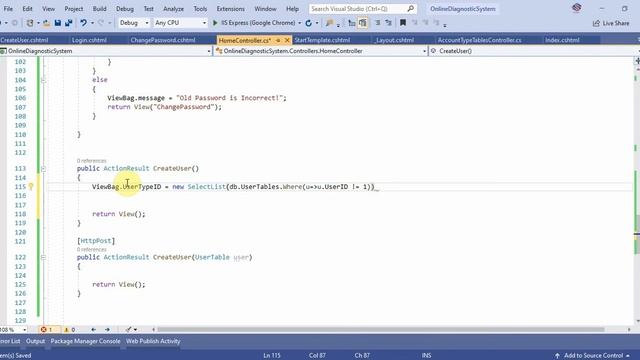Switch to Login.cshtml tab
Viewport: 640px width, 360px height.
89,40
